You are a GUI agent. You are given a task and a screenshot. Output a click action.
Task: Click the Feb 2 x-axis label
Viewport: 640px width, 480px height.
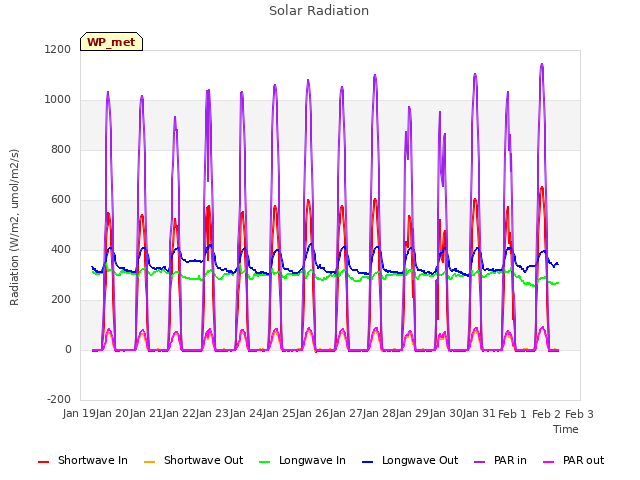click(x=546, y=414)
